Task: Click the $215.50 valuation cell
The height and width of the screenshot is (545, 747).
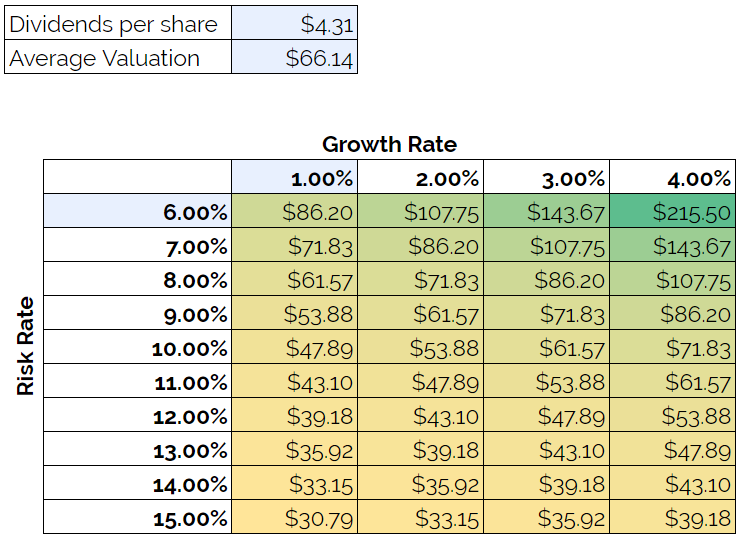Action: (x=672, y=212)
